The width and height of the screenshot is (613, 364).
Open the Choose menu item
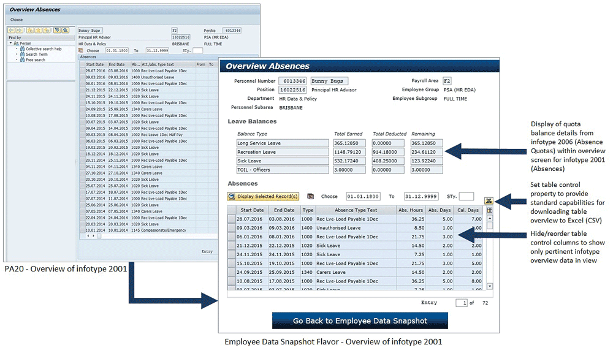pyautogui.click(x=16, y=20)
